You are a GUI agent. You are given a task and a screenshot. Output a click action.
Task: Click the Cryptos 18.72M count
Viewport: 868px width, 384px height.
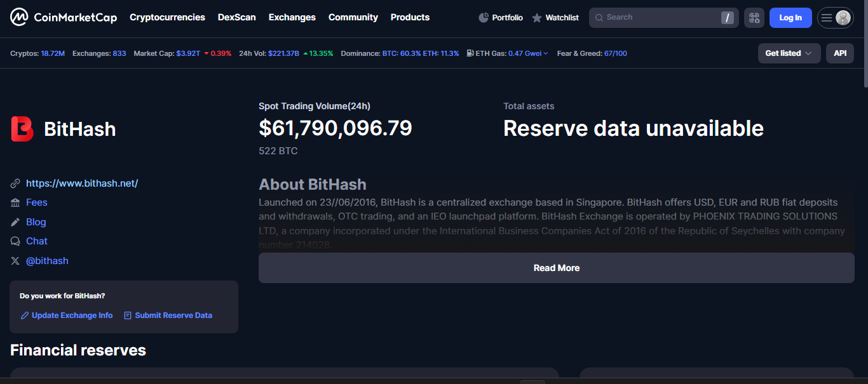click(x=53, y=53)
